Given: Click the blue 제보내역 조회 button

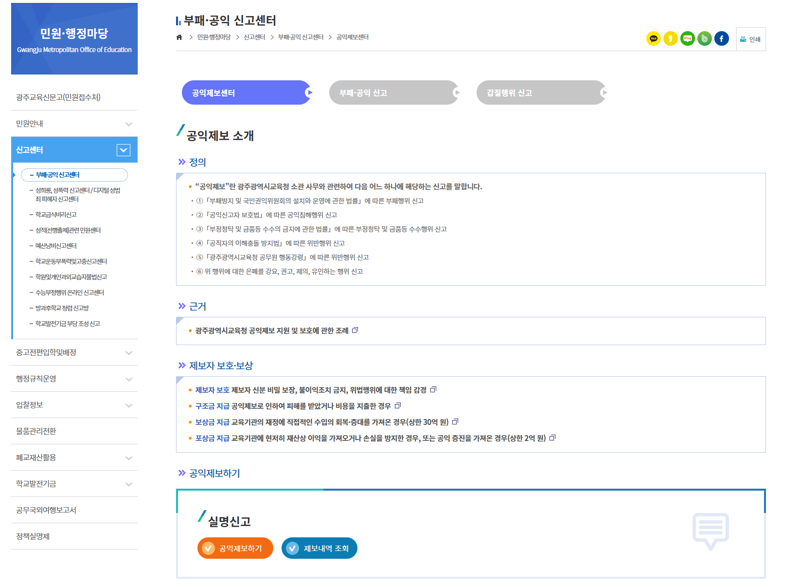Looking at the screenshot, I should (319, 548).
